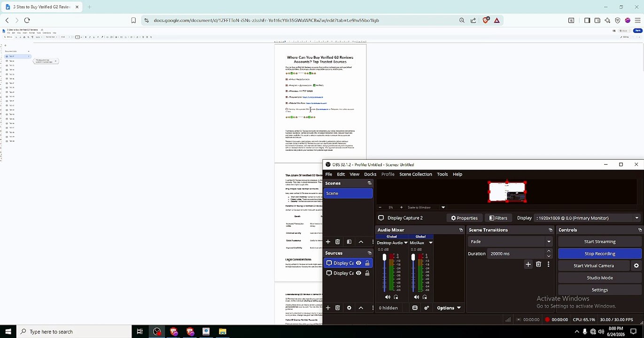The width and height of the screenshot is (644, 338).
Task: Open OBS Settings from the Controls dock
Action: pyautogui.click(x=600, y=290)
